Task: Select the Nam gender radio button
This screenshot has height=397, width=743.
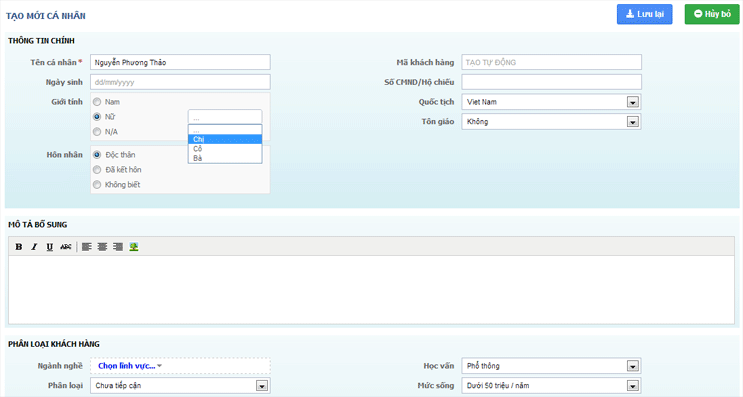Action: (97, 102)
